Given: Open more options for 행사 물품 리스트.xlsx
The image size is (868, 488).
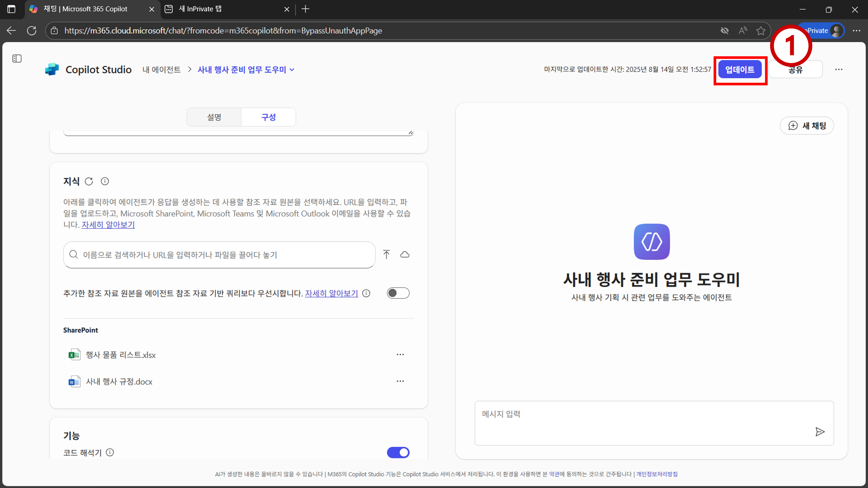Looking at the screenshot, I should [400, 355].
